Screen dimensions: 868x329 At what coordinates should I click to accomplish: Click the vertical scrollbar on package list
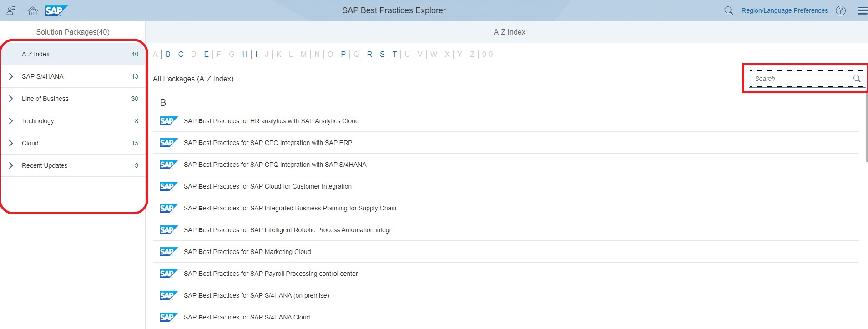(x=866, y=127)
